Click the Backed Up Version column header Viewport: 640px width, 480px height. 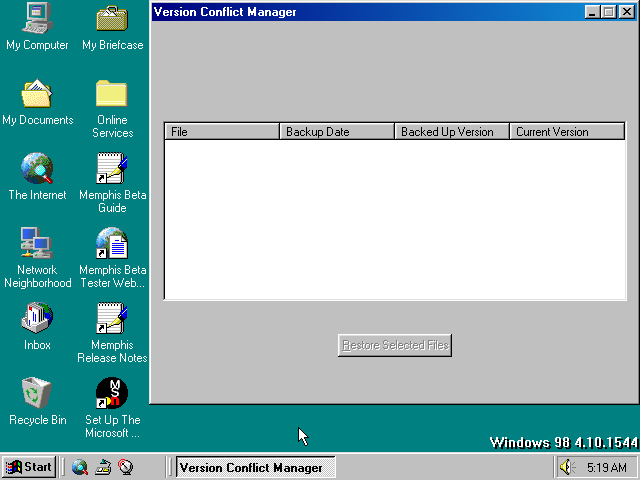pyautogui.click(x=452, y=131)
